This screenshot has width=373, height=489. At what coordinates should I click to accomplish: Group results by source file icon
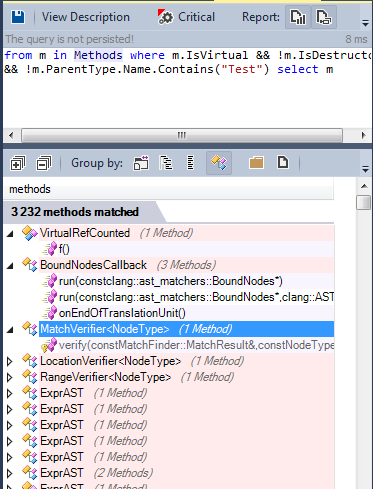(283, 163)
